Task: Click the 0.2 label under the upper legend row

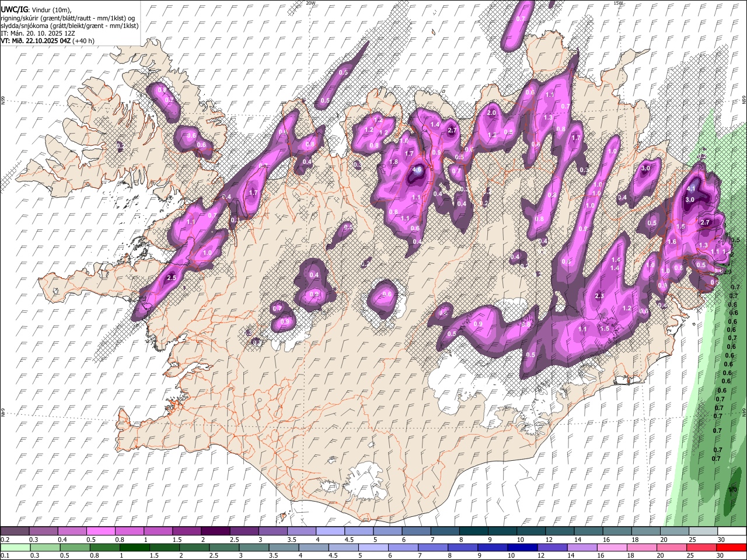Action: tap(6, 540)
